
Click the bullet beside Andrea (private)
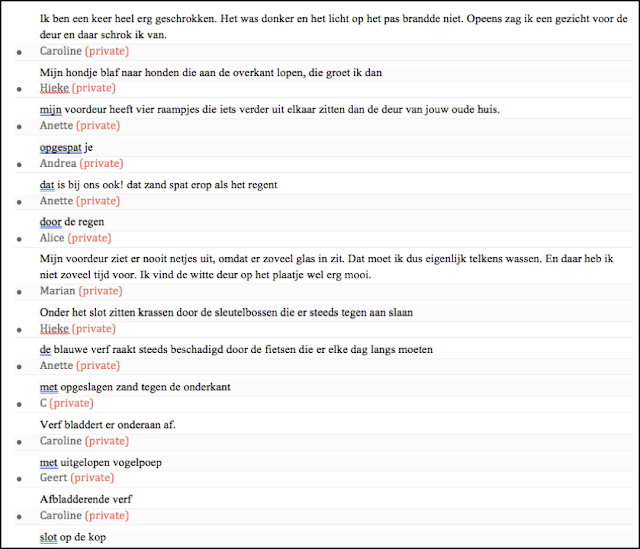pos(19,164)
